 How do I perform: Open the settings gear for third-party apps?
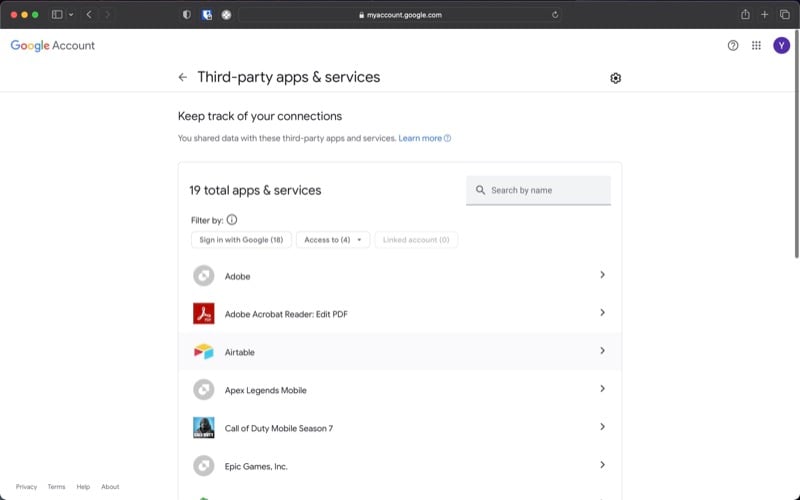(615, 78)
